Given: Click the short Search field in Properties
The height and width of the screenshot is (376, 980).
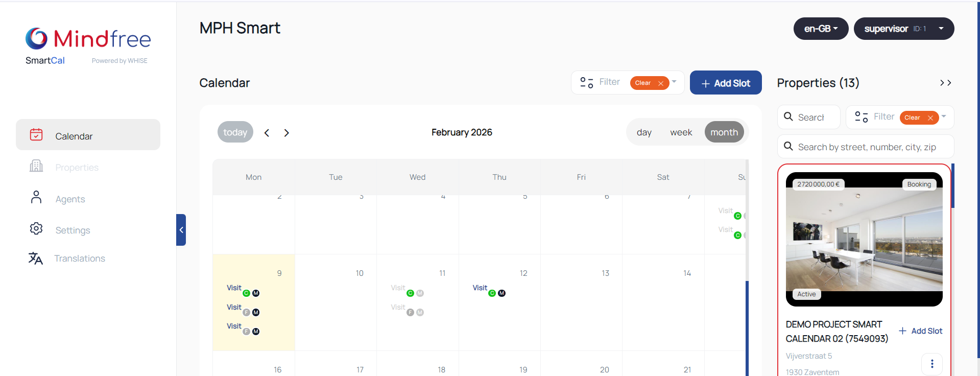Looking at the screenshot, I should [809, 117].
